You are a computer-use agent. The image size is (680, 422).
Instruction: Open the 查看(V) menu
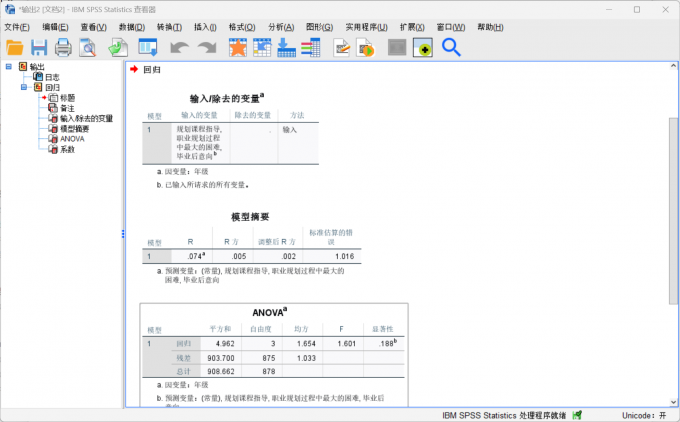[93, 27]
